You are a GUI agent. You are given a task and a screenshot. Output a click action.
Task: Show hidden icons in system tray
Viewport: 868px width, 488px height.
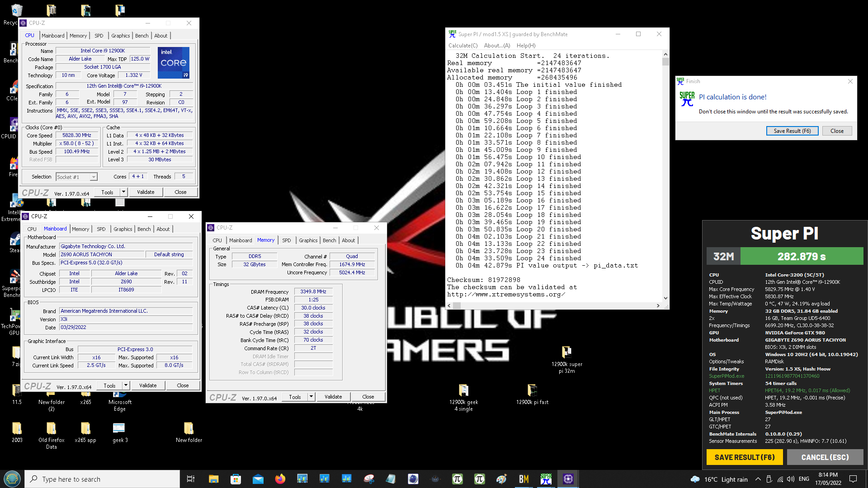[x=758, y=479]
